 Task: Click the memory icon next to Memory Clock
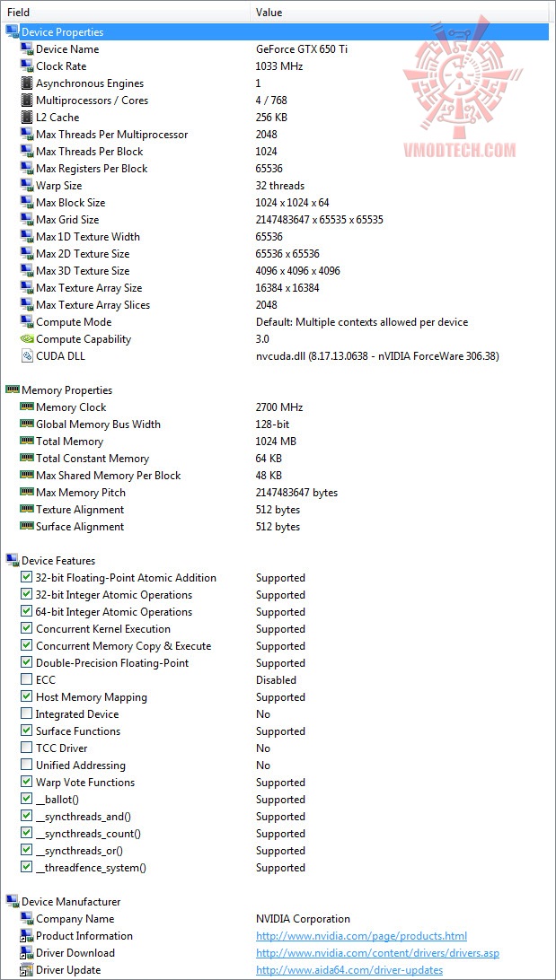tap(27, 407)
